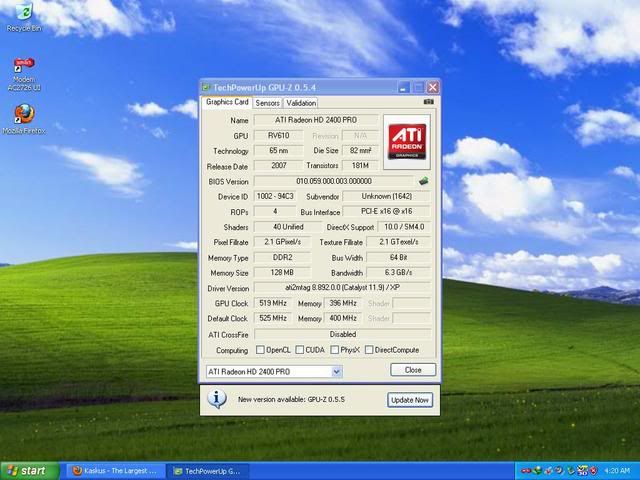Close the GPU-Z window with the red X

coord(433,87)
